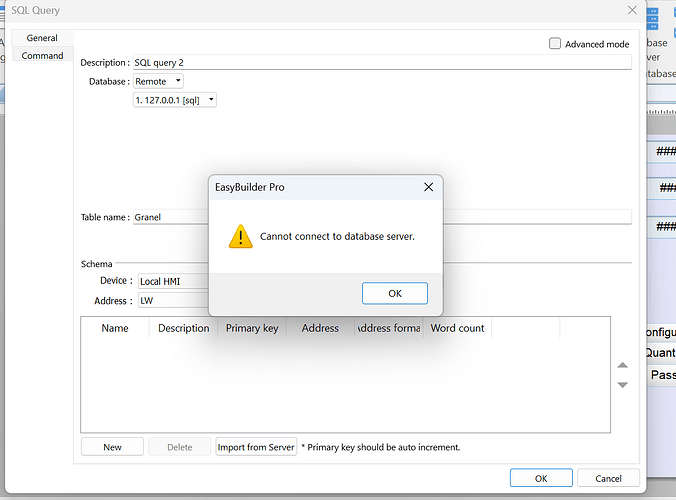Click the Import from Server button
The width and height of the screenshot is (676, 500).
[x=256, y=447]
